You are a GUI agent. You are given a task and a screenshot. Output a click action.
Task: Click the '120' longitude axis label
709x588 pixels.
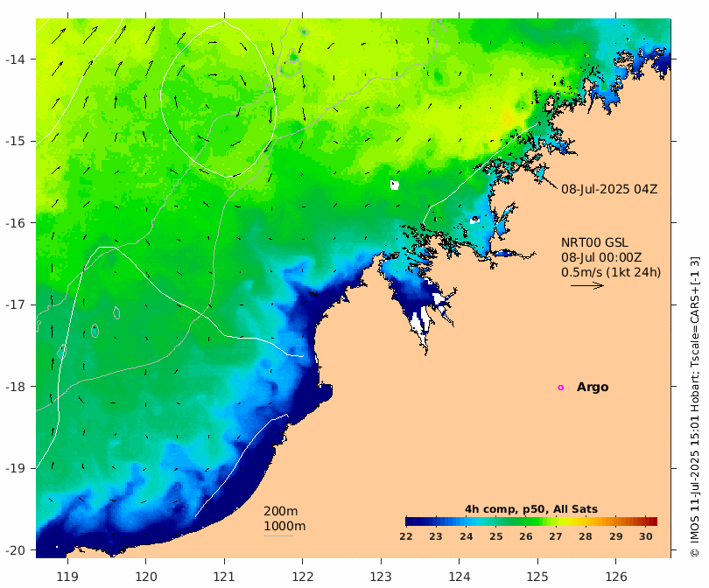[146, 577]
